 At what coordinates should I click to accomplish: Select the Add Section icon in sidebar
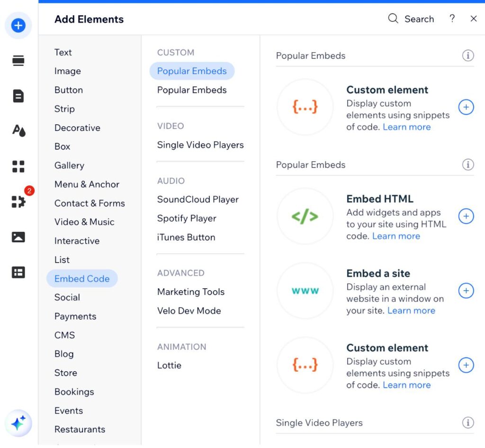point(18,61)
